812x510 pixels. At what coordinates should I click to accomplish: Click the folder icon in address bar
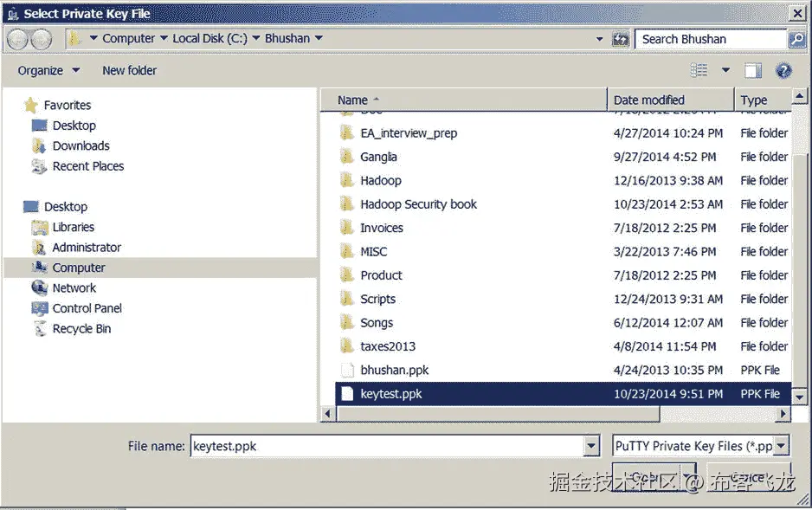75,38
